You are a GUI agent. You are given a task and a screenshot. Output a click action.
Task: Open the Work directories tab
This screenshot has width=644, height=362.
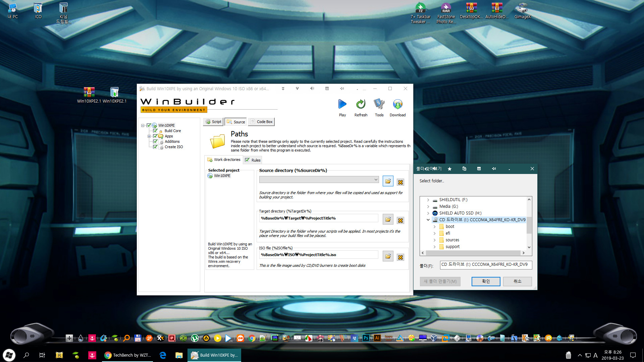click(x=224, y=160)
